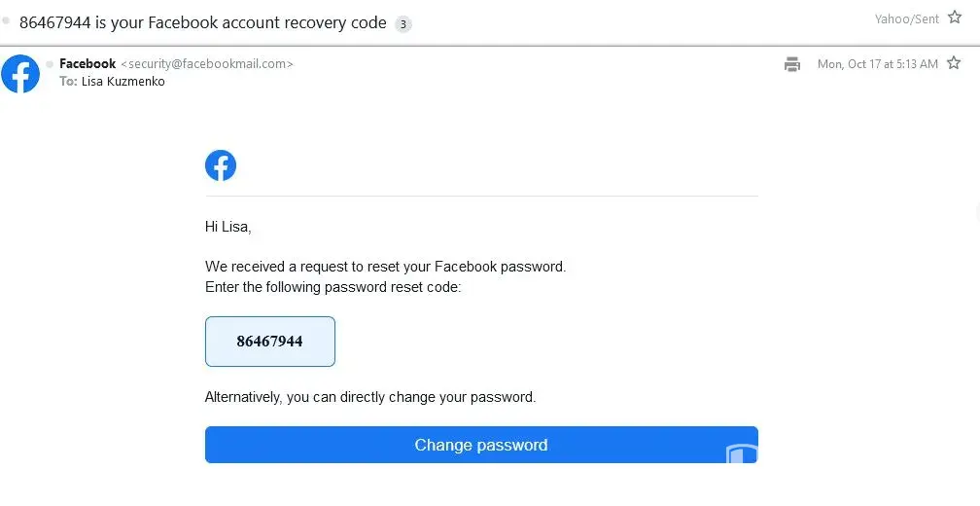The width and height of the screenshot is (980, 506).
Task: Star the message beside the Oct 17 date
Action: tap(954, 64)
